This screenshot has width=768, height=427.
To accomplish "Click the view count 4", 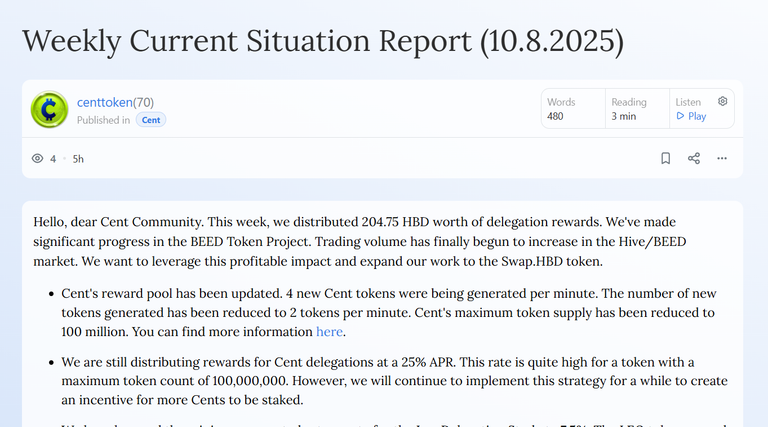I will (53, 159).
